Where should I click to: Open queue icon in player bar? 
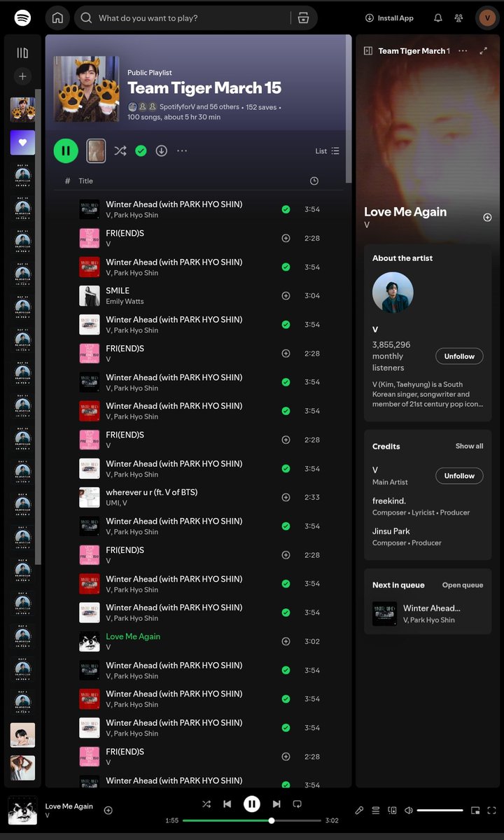click(376, 811)
